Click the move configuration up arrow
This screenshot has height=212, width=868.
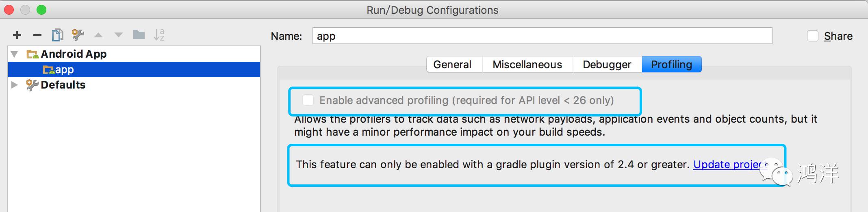[98, 35]
